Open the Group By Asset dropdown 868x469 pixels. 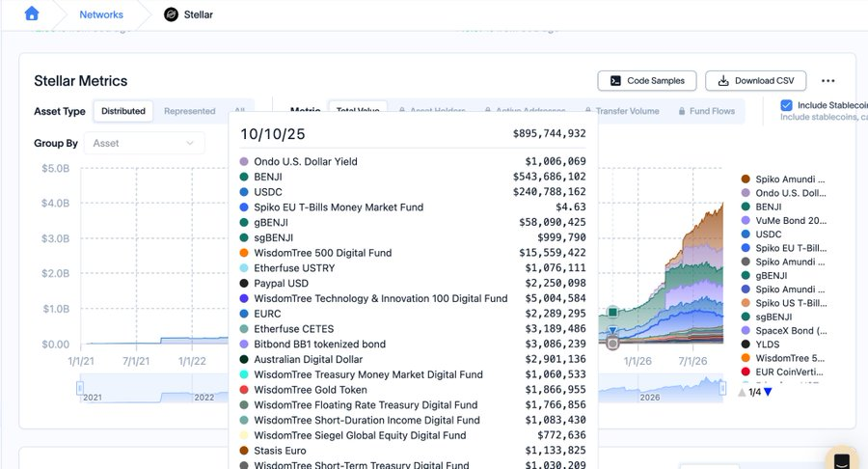tap(144, 143)
